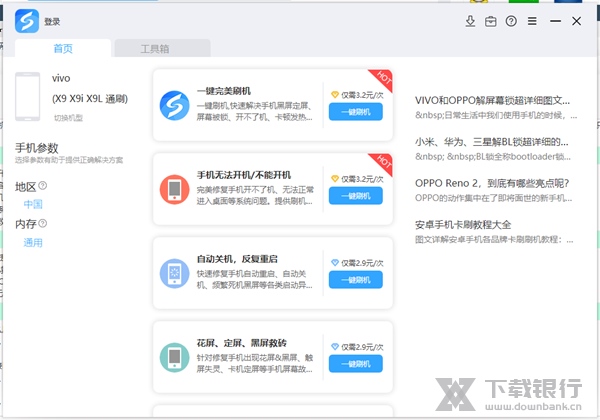The width and height of the screenshot is (600, 420).
Task: Open VIVO和OPPO解屏幕锁 tutorial link
Action: click(x=492, y=101)
